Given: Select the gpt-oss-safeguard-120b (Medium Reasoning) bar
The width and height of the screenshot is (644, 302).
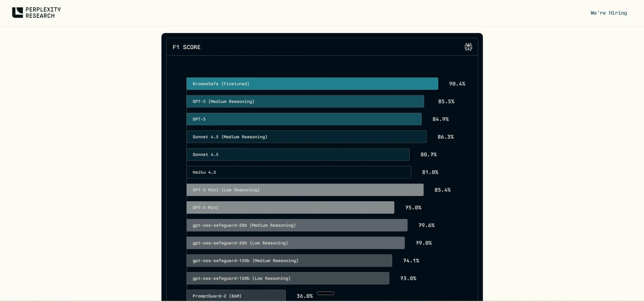Looking at the screenshot, I should (x=289, y=260).
